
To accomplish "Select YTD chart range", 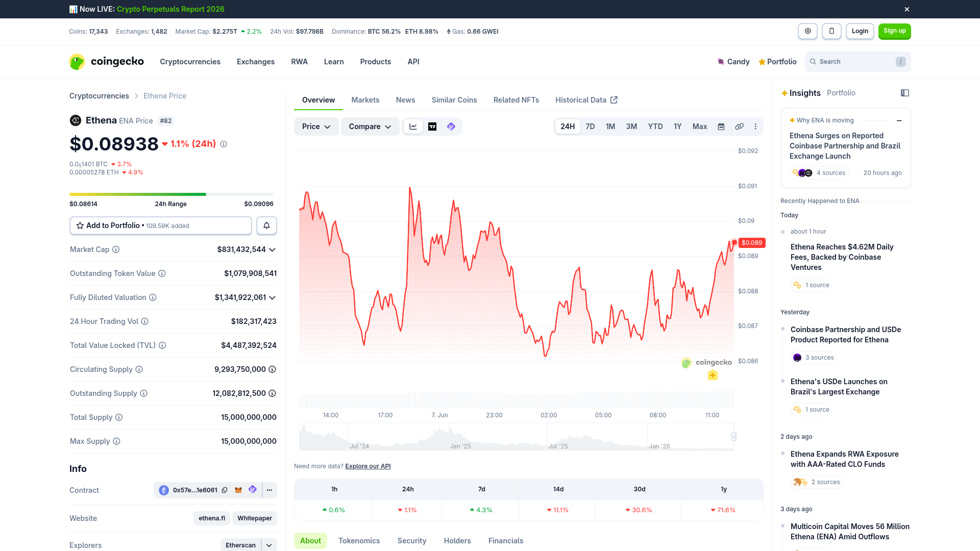I will 655,127.
